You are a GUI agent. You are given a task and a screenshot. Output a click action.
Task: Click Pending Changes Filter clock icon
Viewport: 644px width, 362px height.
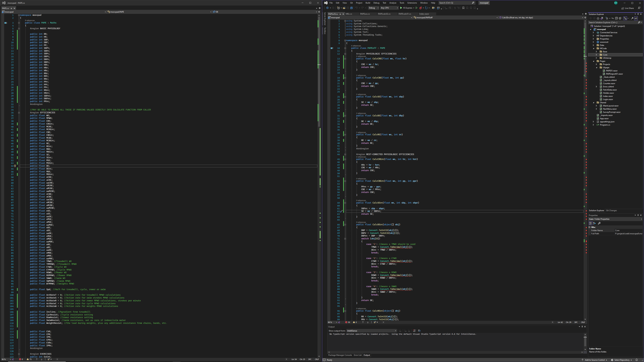[607, 18]
